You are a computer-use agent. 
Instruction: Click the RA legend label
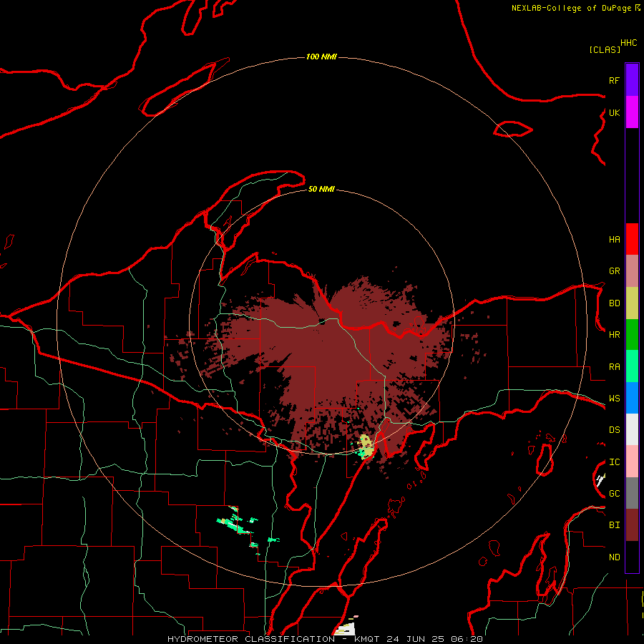[x=614, y=367]
